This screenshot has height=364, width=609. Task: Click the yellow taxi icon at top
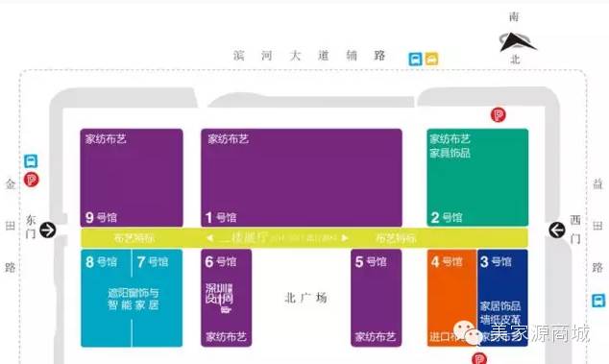[x=431, y=59]
